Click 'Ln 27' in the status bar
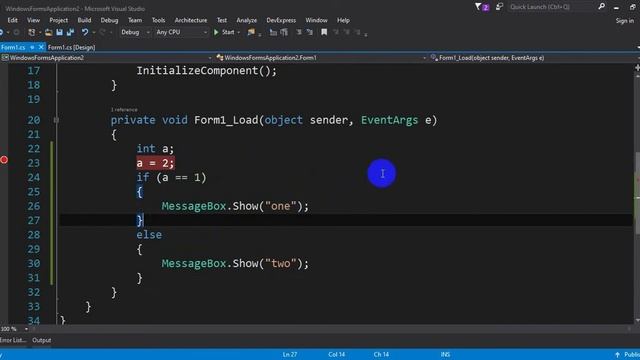The image size is (640, 360). click(x=290, y=354)
